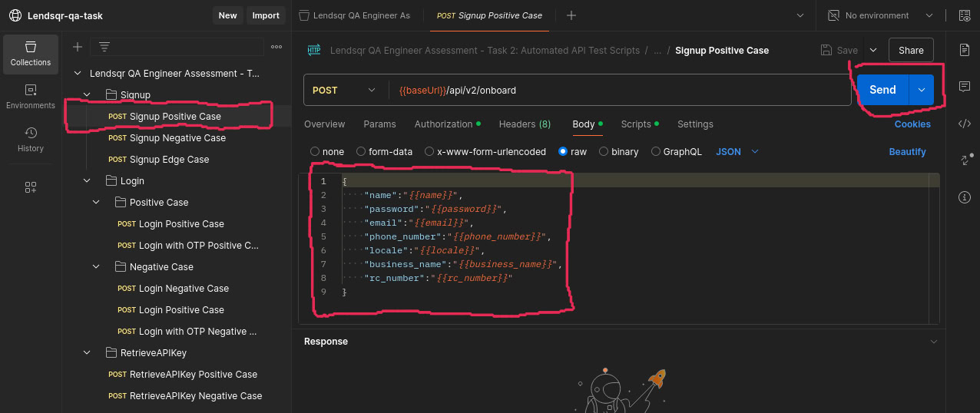
Task: Click the New button
Action: point(227,15)
